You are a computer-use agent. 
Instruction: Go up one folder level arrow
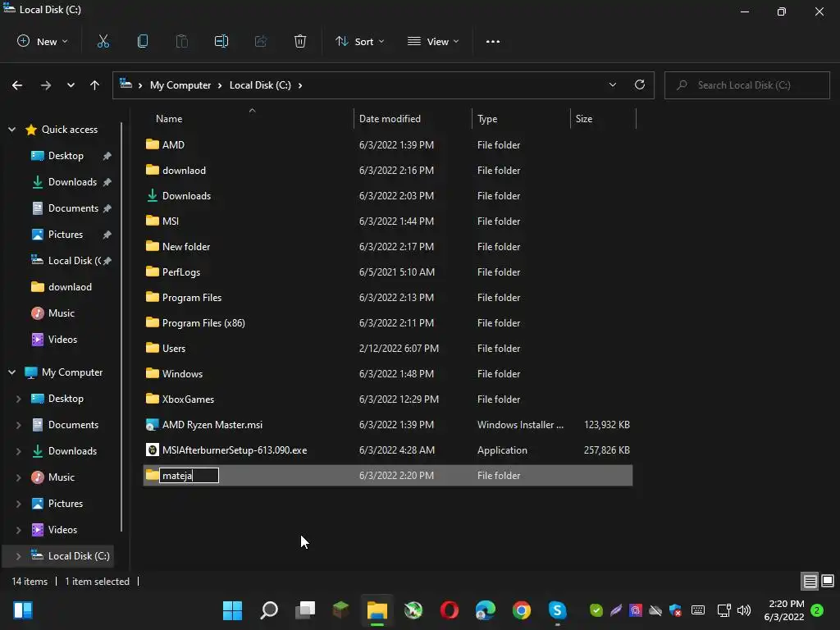point(95,85)
